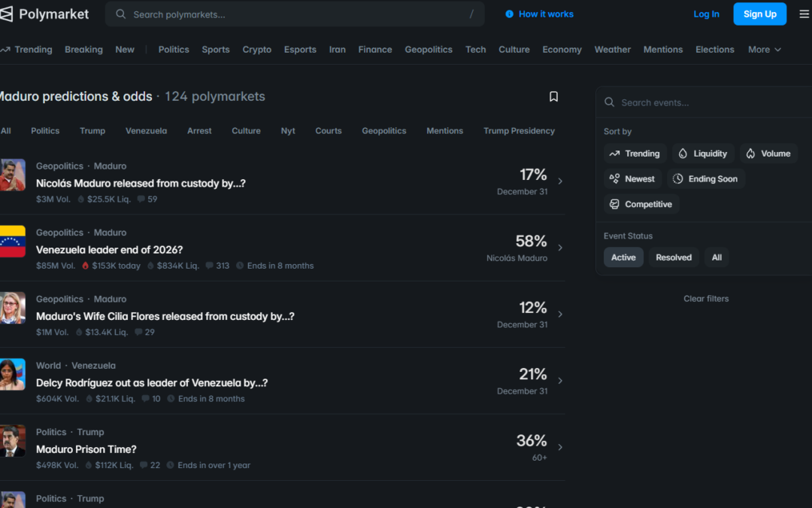Expand the More categories dropdown
Viewport: 812px width, 508px height.
[764, 50]
